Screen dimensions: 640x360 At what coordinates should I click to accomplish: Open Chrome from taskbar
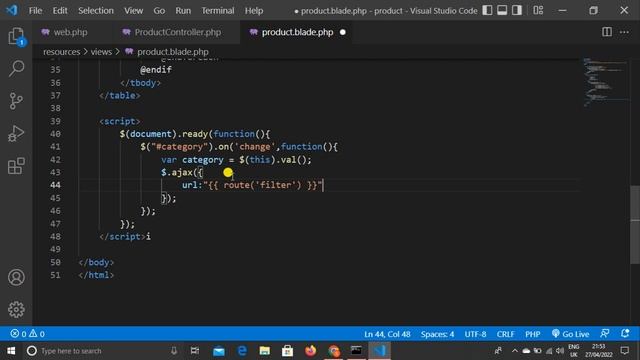pos(334,351)
